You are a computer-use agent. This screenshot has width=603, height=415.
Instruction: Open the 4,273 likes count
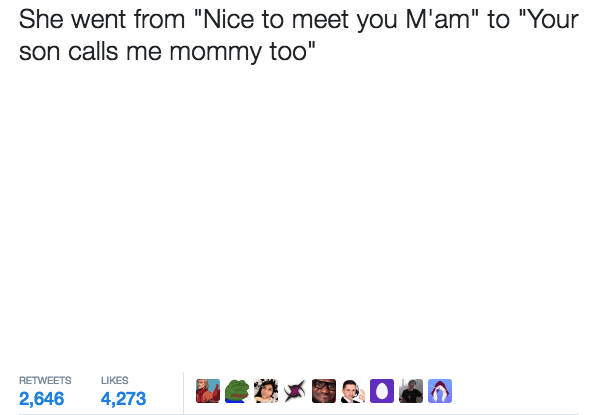click(x=123, y=399)
